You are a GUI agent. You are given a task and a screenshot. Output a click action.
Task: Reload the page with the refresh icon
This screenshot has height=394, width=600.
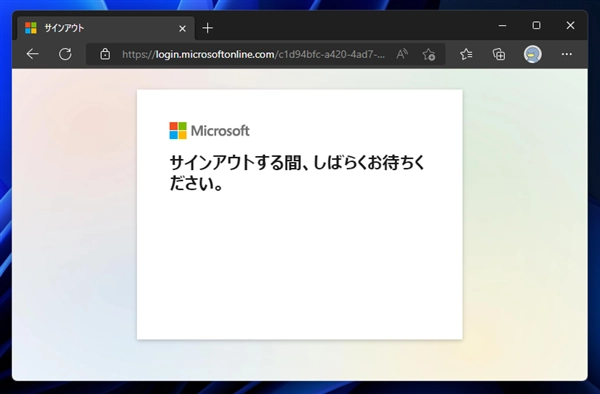pyautogui.click(x=65, y=54)
